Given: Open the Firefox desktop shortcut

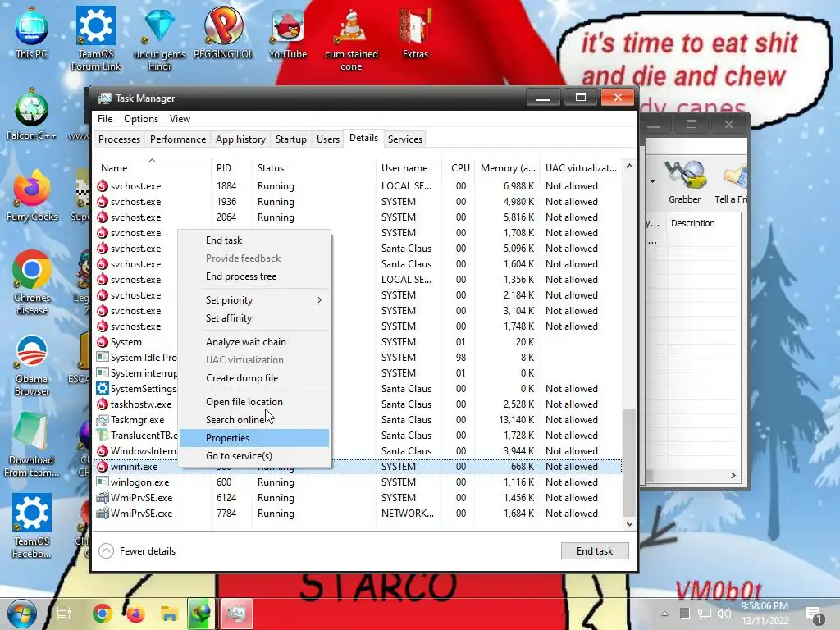Looking at the screenshot, I should [x=32, y=196].
